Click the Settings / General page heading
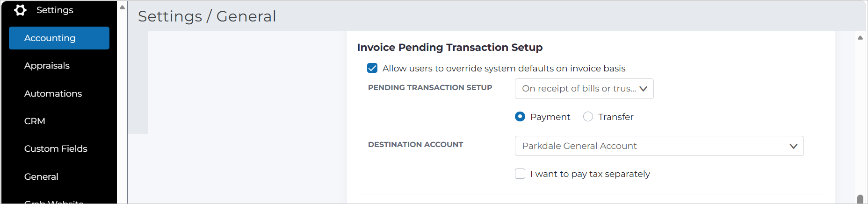The image size is (868, 204). click(207, 16)
